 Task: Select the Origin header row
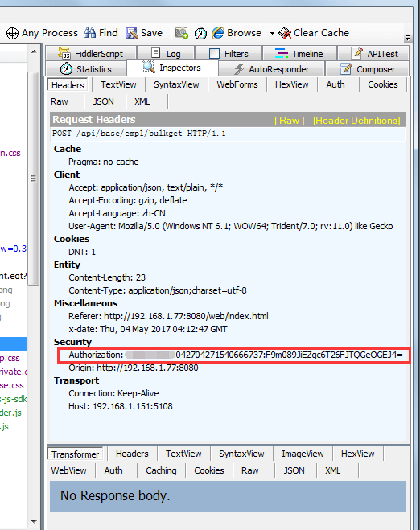(134, 368)
